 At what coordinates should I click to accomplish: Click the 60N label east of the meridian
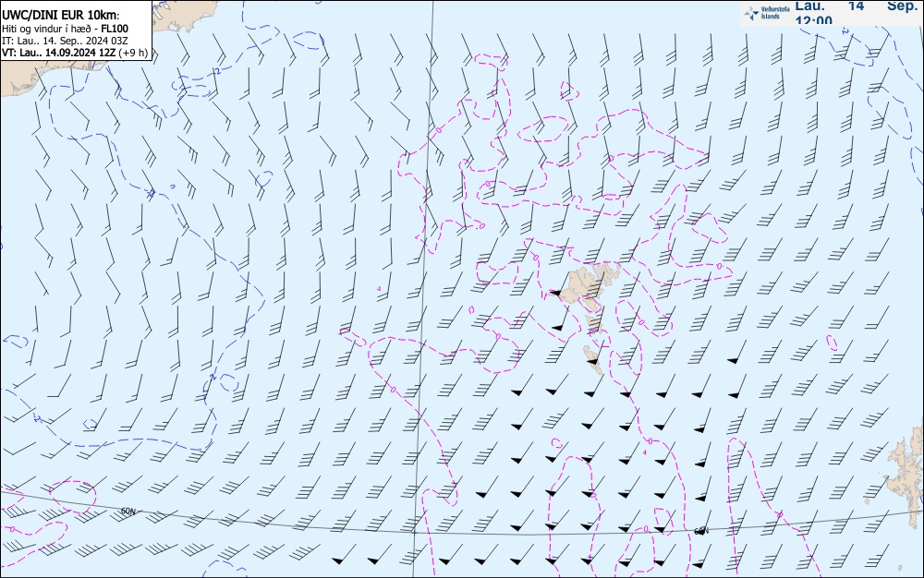point(700,532)
